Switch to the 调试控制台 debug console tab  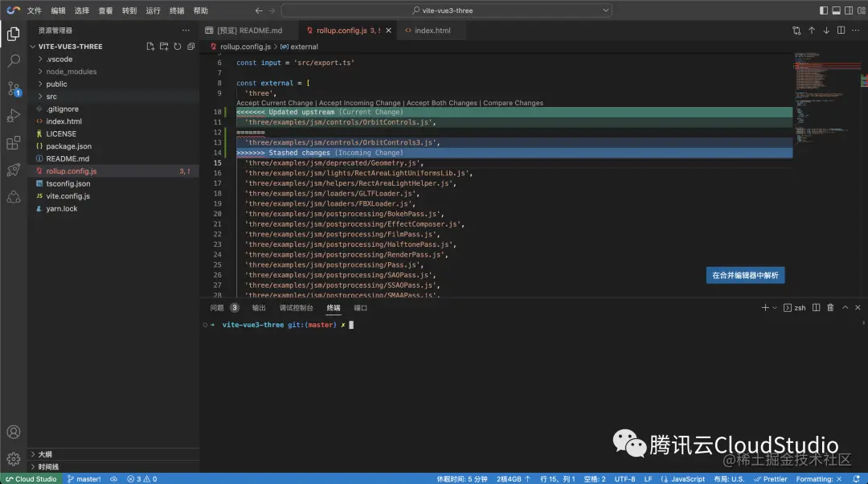tap(296, 308)
